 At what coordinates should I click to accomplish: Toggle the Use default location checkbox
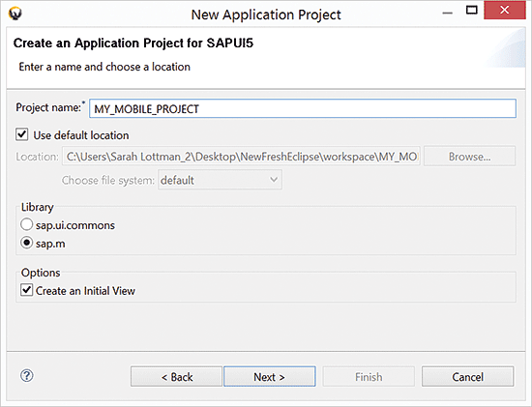coord(22,134)
